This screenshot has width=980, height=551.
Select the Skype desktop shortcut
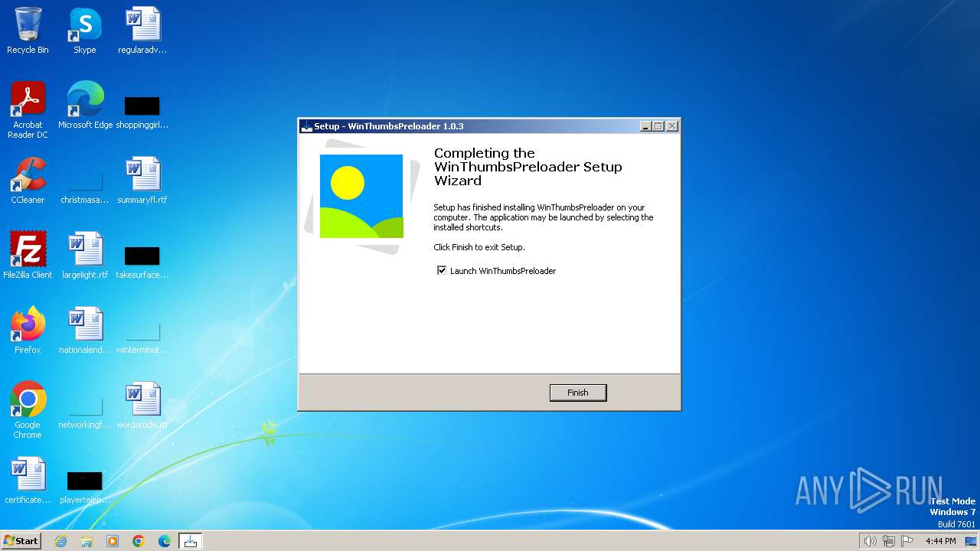[85, 31]
